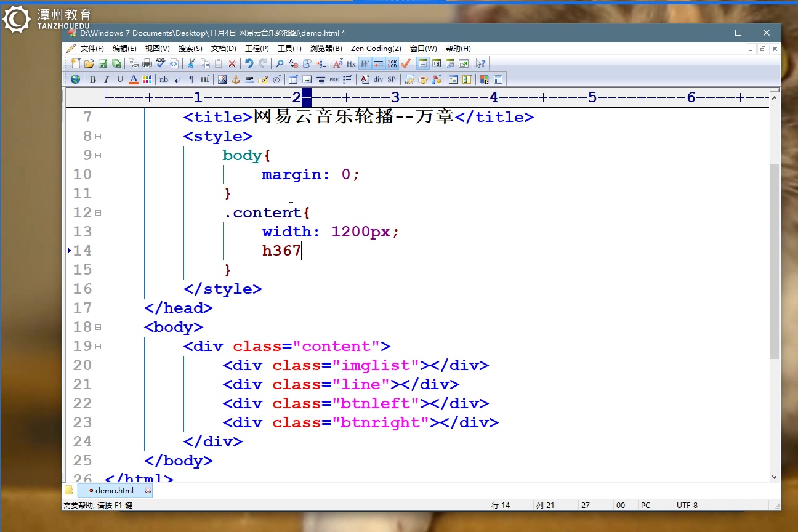Close the demo.html tab with its X
Screen dimensions: 798x532
click(x=148, y=491)
